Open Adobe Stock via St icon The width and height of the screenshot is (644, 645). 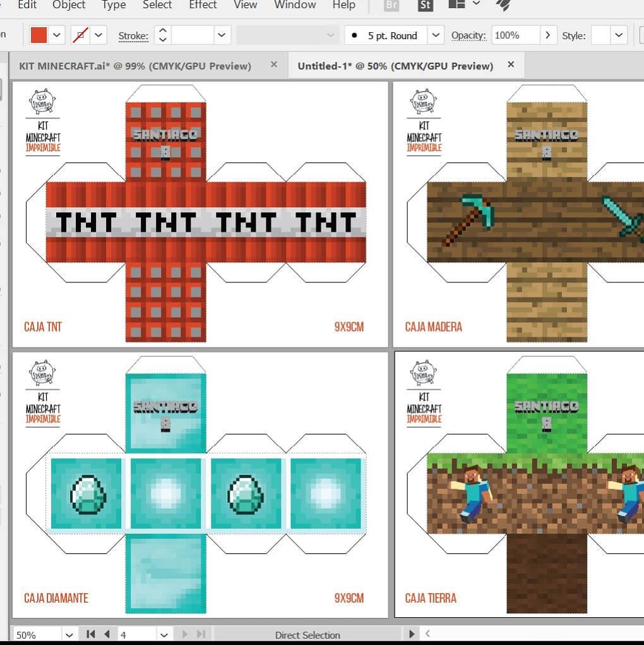426,5
